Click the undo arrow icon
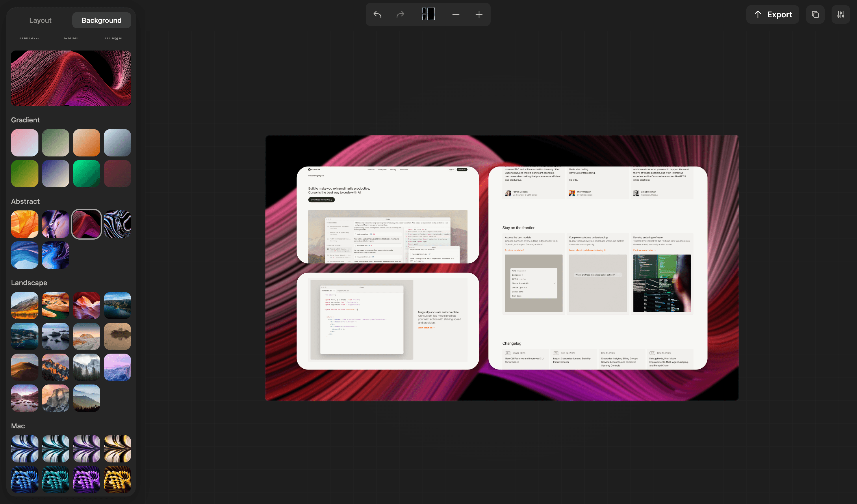 (x=377, y=15)
